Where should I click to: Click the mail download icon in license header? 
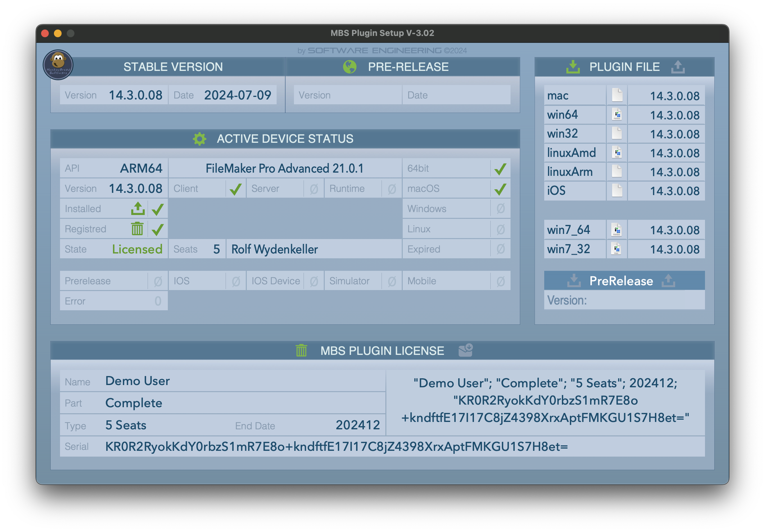tap(466, 350)
